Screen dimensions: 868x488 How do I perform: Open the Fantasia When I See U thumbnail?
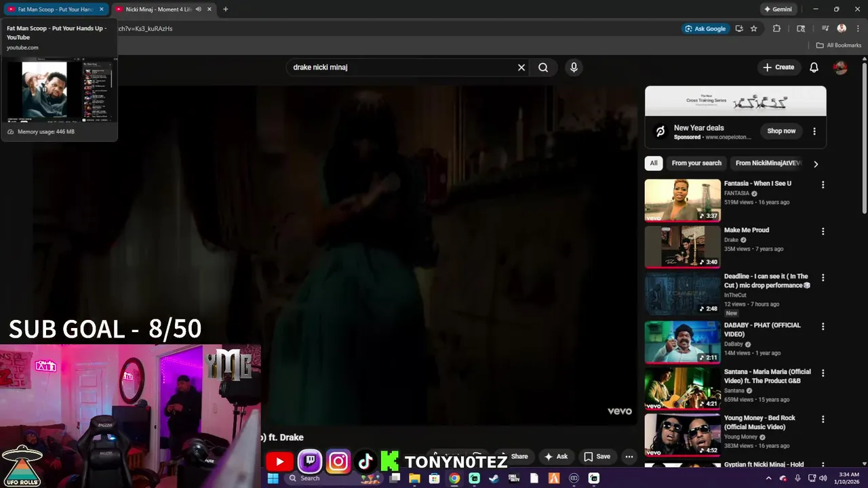click(682, 200)
